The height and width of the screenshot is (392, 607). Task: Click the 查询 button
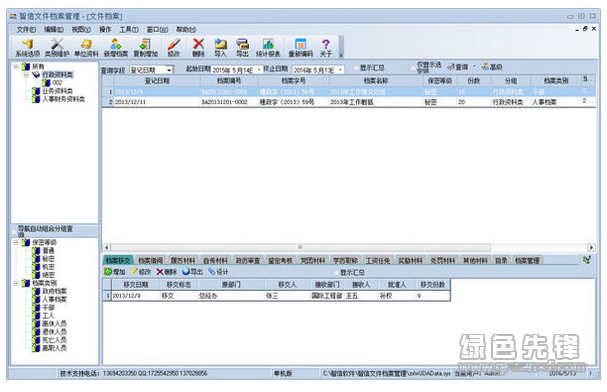458,67
